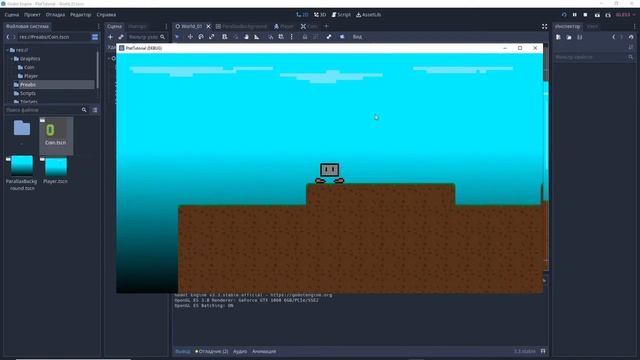Click the file search field

pos(46,110)
